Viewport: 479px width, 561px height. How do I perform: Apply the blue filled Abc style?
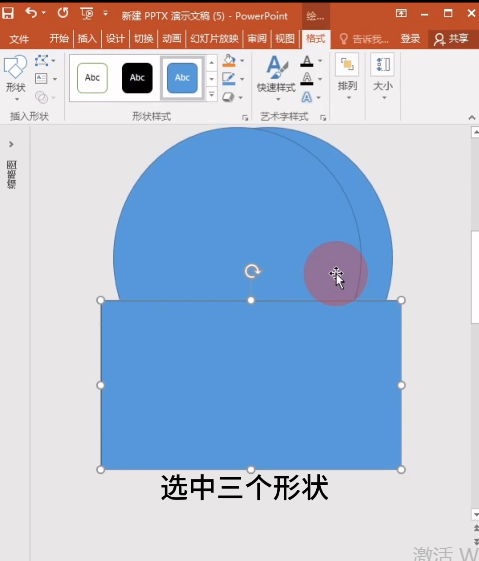click(182, 78)
